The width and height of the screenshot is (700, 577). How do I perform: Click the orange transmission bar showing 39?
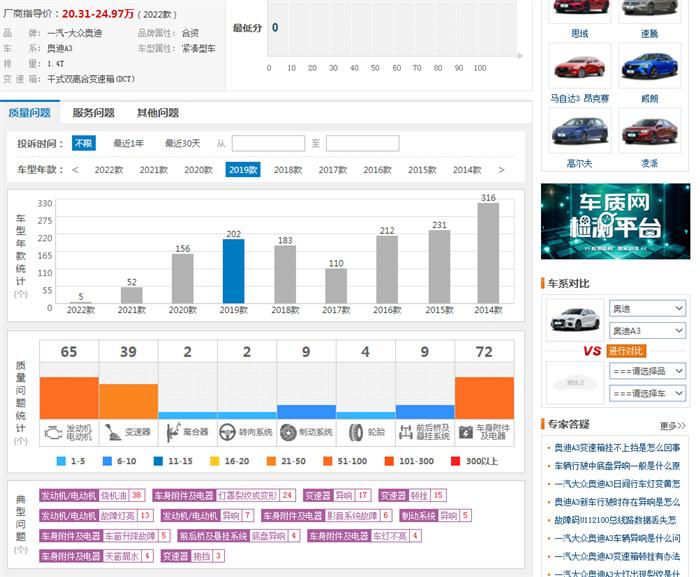pyautogui.click(x=129, y=401)
